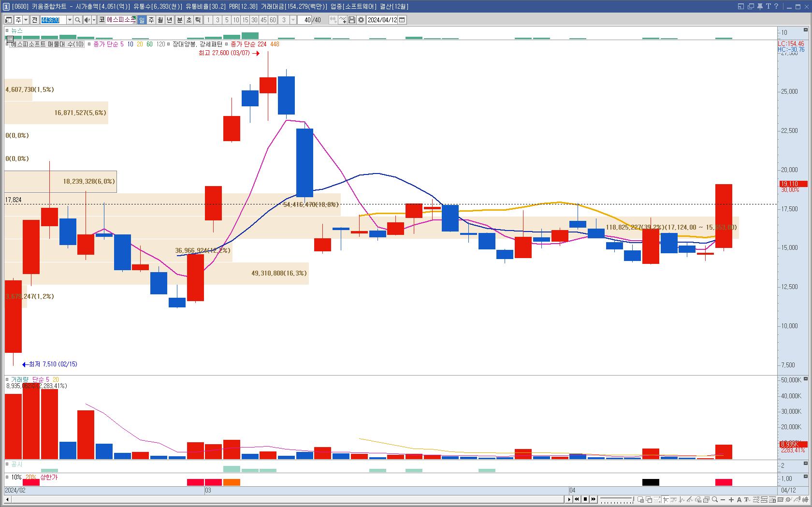Click the duplicate window icon in title bar
The width and height of the screenshot is (812, 507).
751,6
